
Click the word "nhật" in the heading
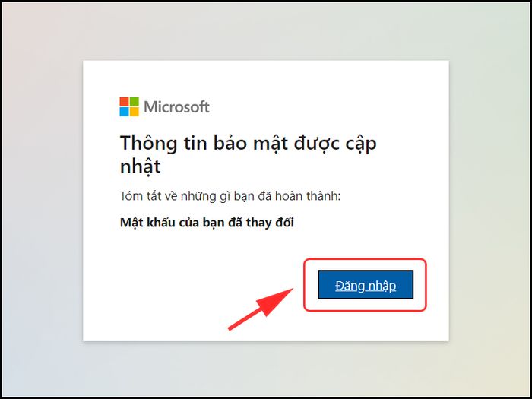pyautogui.click(x=140, y=166)
